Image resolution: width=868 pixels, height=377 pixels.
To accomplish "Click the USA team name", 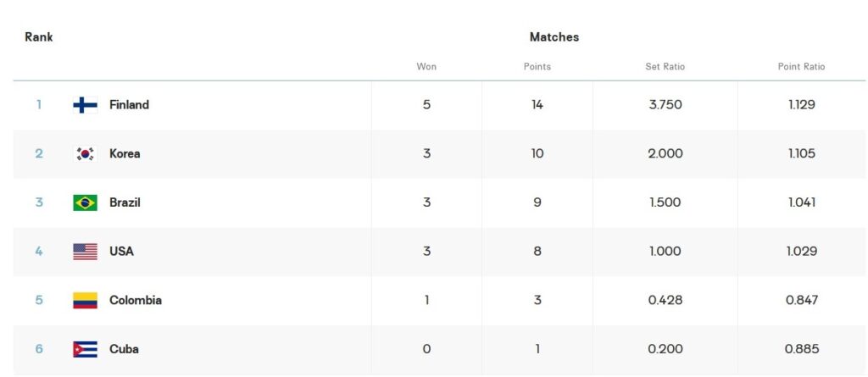I will click(x=121, y=252).
